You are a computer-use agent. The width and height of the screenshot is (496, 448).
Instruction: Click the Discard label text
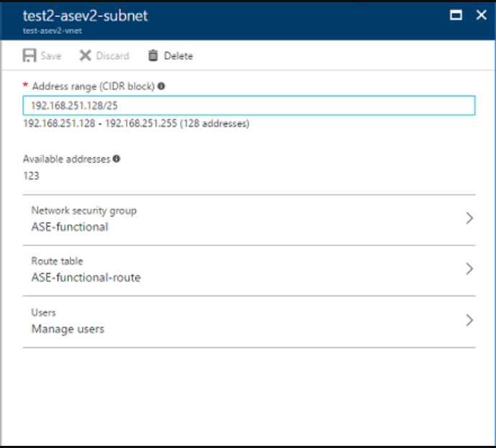pyautogui.click(x=112, y=56)
